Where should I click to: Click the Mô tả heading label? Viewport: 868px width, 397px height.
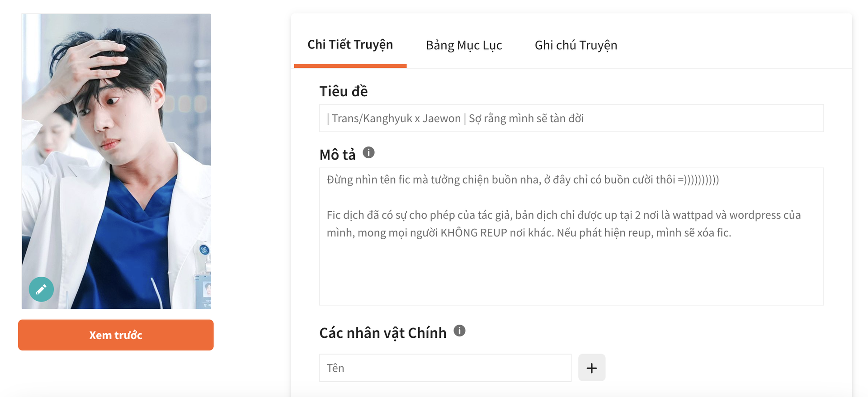tap(337, 155)
